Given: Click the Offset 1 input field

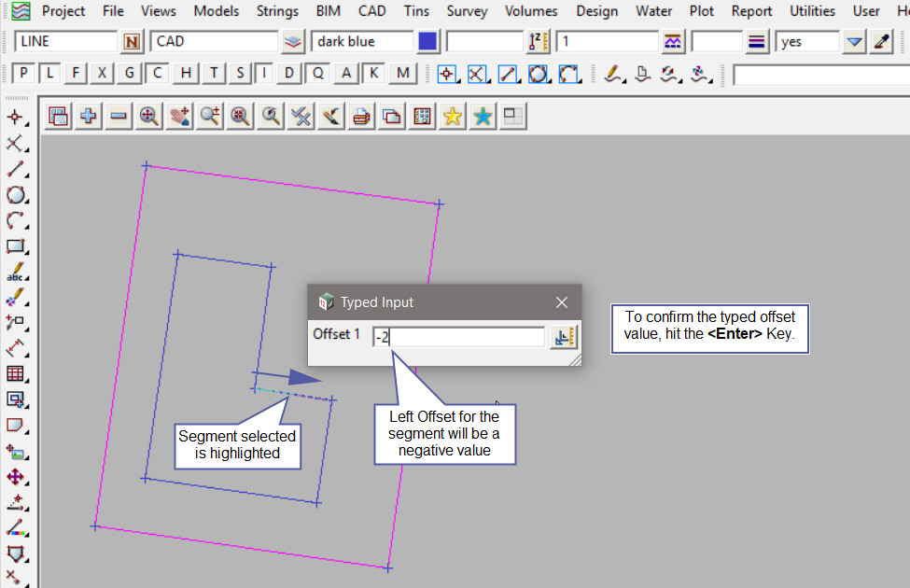Looking at the screenshot, I should (458, 337).
